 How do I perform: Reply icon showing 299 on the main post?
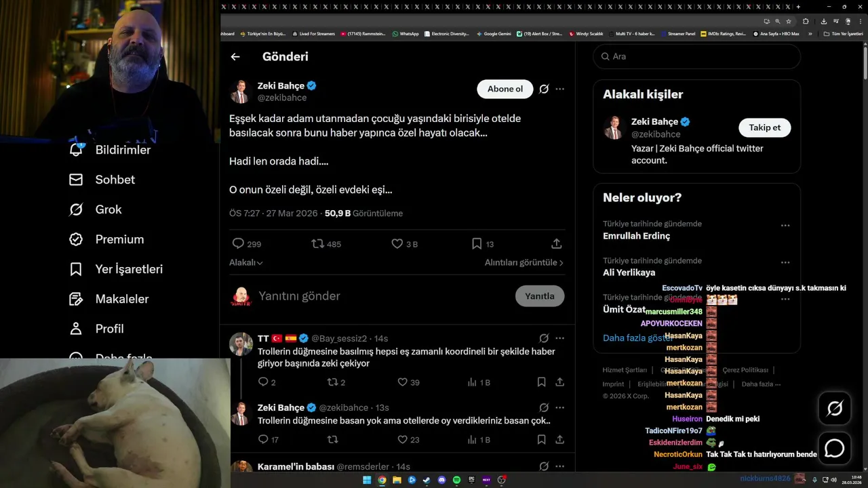238,243
